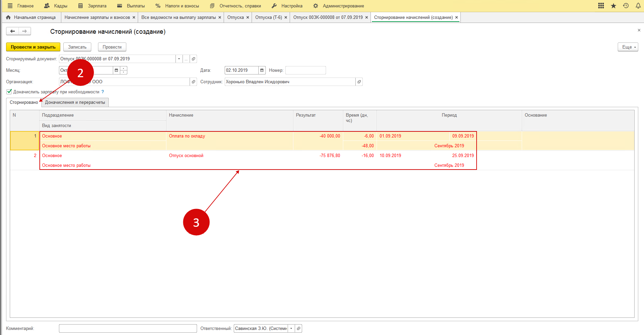
Task: Open favorites star icon
Action: click(613, 6)
